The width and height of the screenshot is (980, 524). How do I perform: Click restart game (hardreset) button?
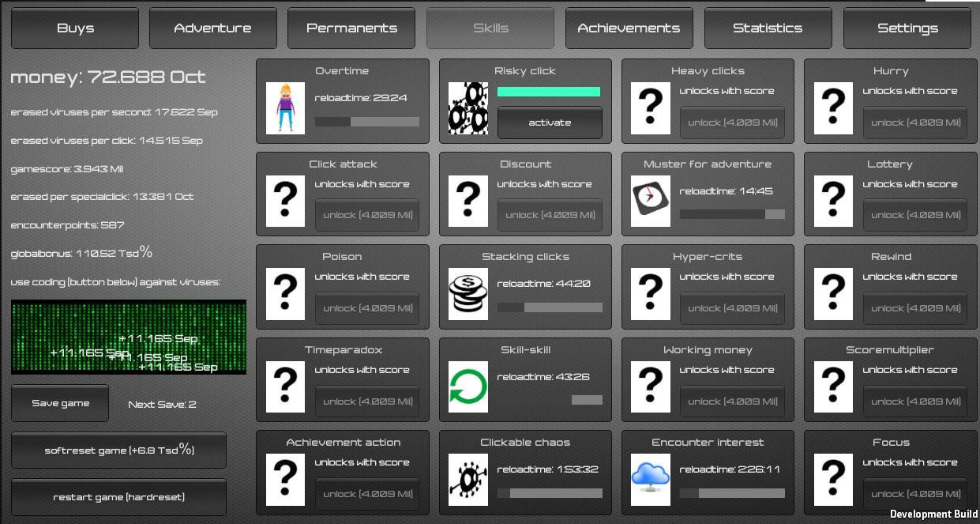pyautogui.click(x=118, y=497)
